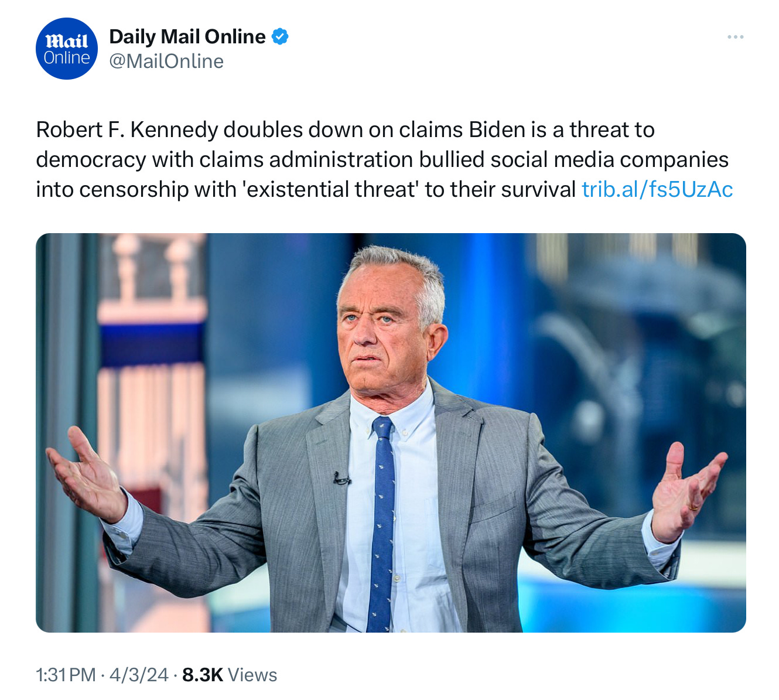Open the @MailOnline handle
This screenshot has width=779, height=700.
pyautogui.click(x=166, y=61)
